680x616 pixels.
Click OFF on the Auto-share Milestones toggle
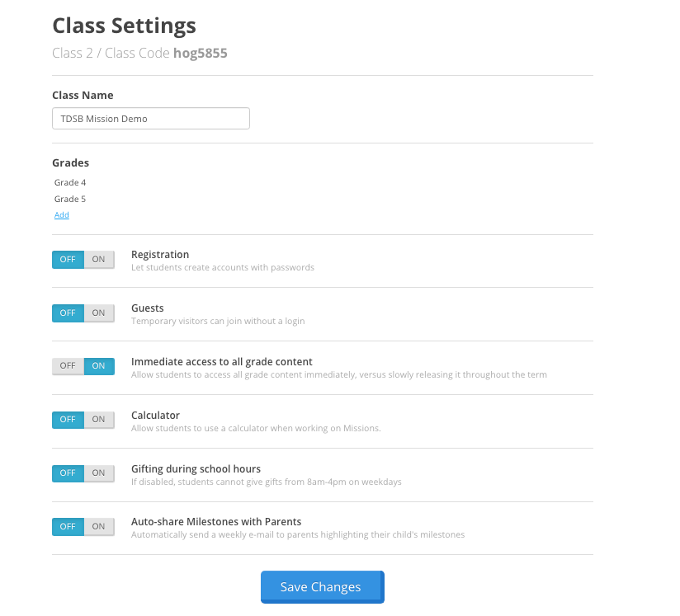point(68,526)
